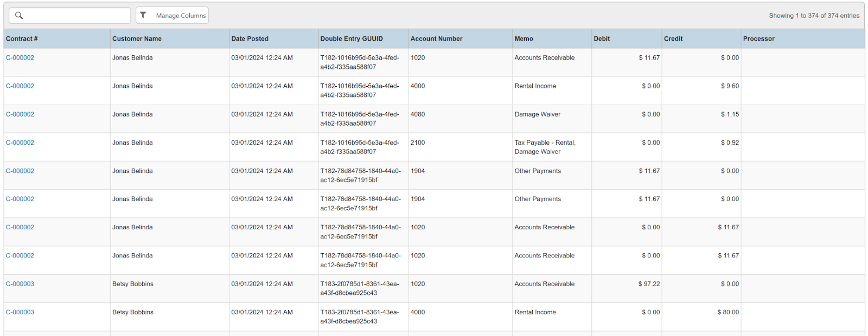
Task: Click the funnel filter icon
Action: click(143, 15)
